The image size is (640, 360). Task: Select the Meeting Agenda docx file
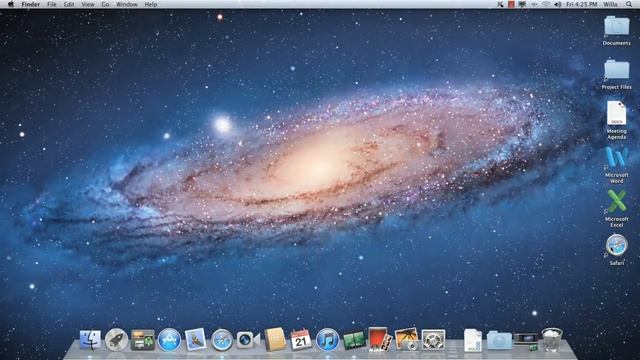(616, 120)
